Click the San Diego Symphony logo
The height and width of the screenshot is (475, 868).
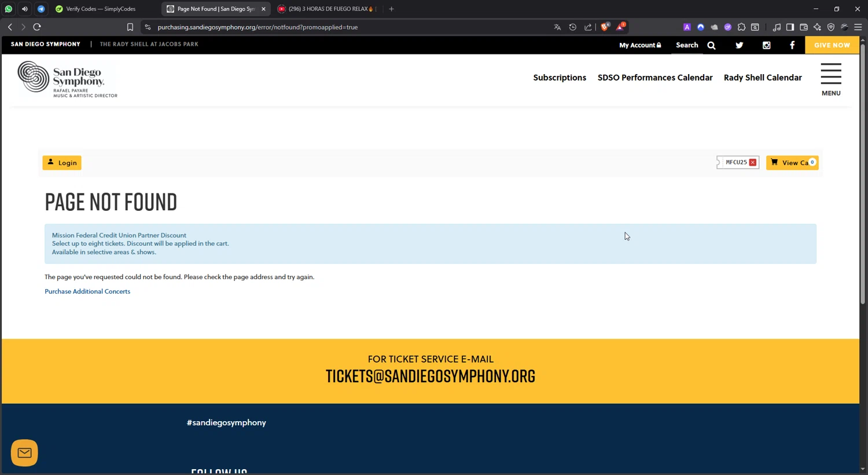(x=67, y=79)
